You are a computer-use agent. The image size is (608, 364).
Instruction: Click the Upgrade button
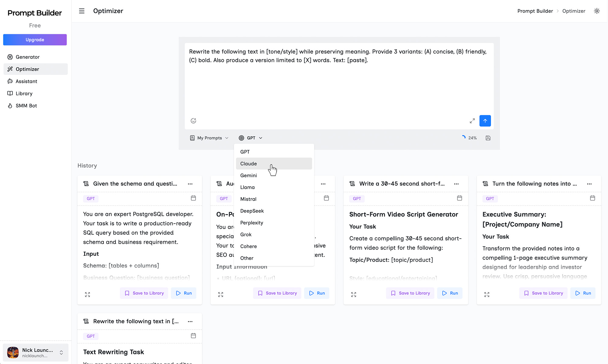tap(35, 40)
